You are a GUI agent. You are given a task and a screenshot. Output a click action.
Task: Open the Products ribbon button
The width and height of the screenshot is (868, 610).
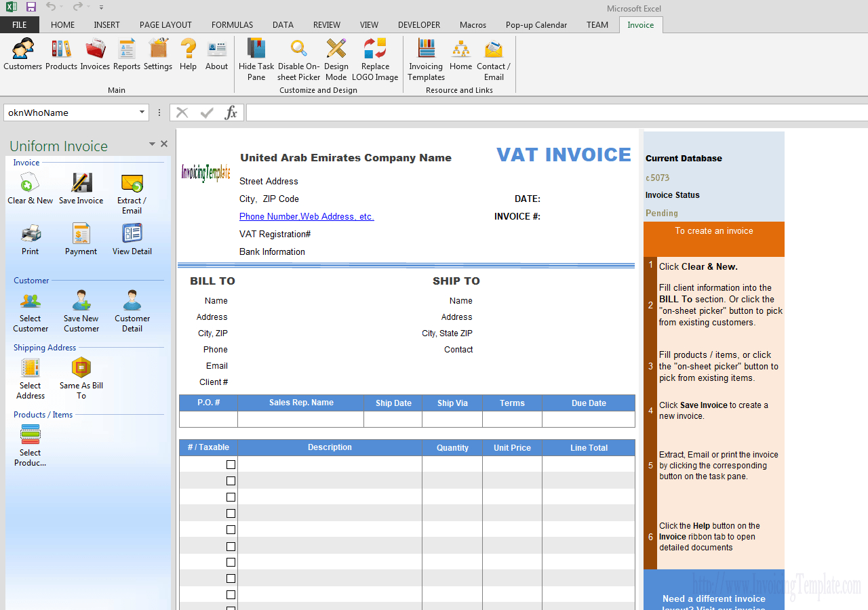[61, 54]
